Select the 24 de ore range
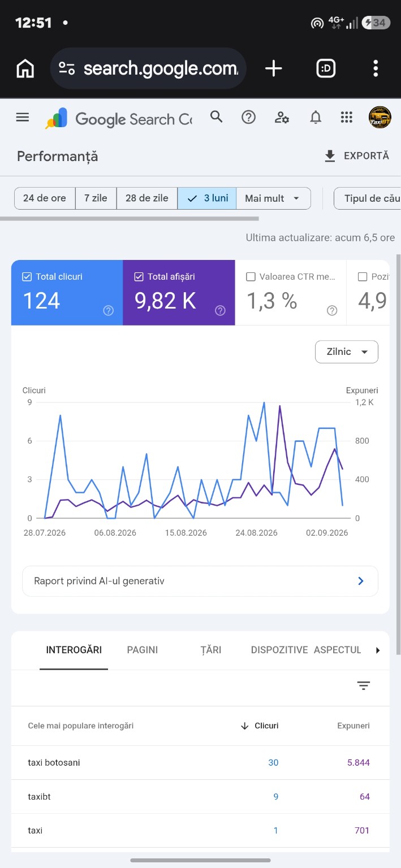This screenshot has height=868, width=401. 45,198
